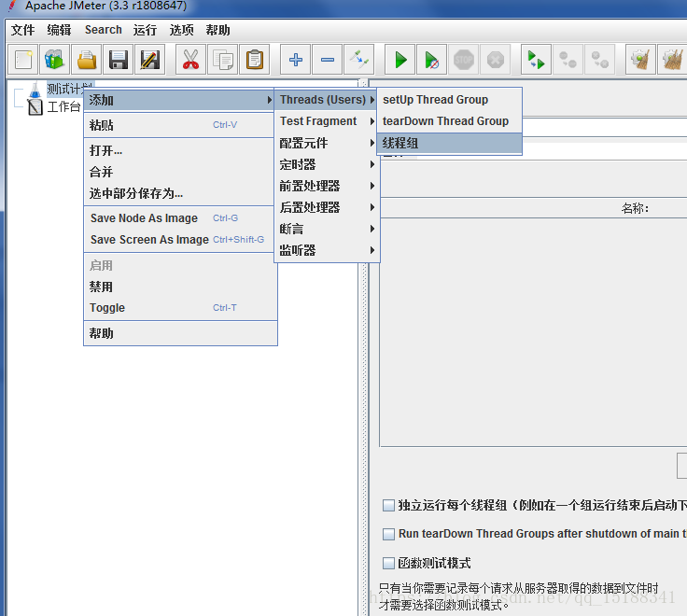
Task: Open the Templates toolbar icon
Action: coord(54,60)
